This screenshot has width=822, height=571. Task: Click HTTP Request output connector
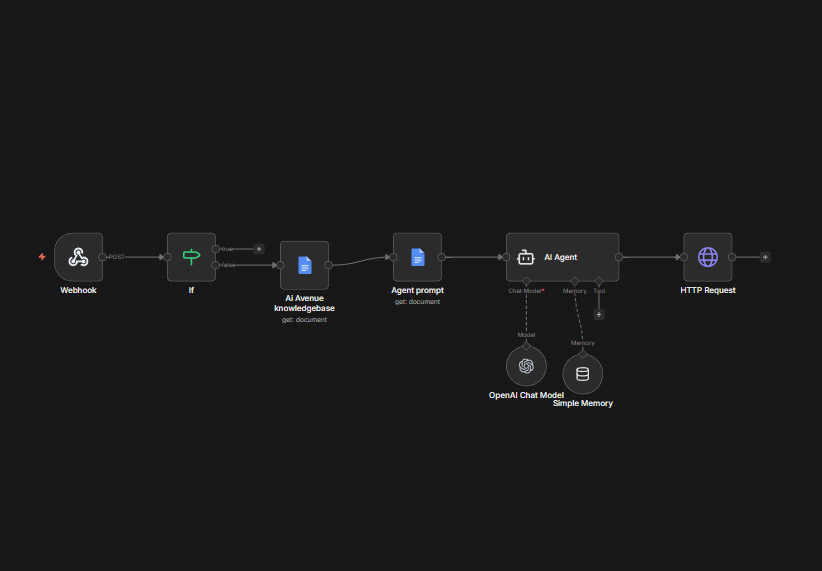[x=732, y=257]
